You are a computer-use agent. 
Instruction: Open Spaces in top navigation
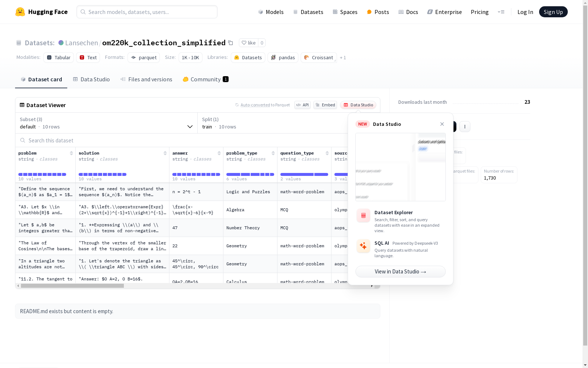(345, 12)
